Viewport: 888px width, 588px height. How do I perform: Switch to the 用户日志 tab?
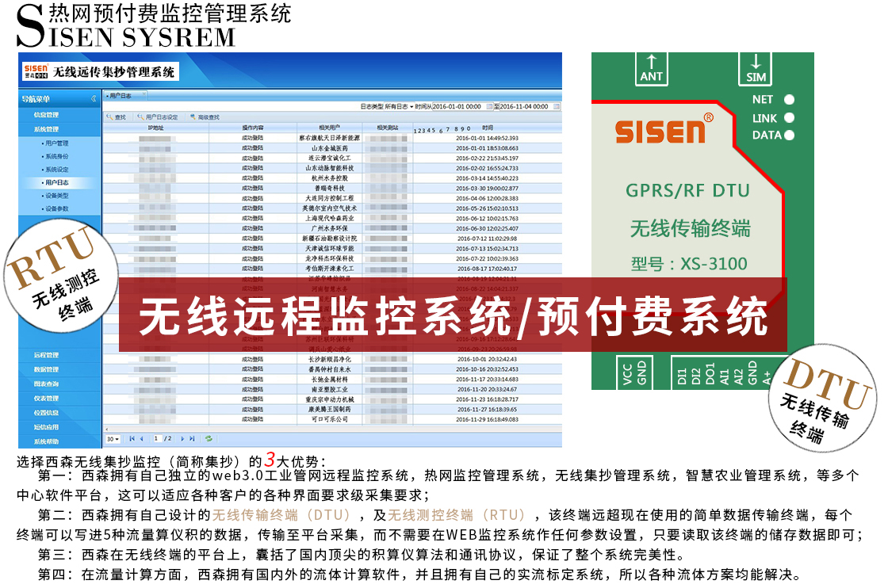click(x=120, y=96)
